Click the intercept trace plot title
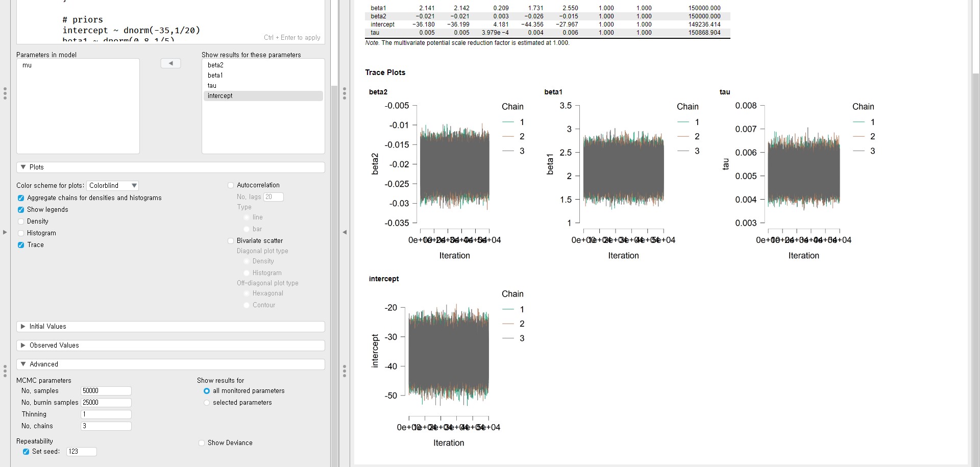980x467 pixels. pos(384,279)
